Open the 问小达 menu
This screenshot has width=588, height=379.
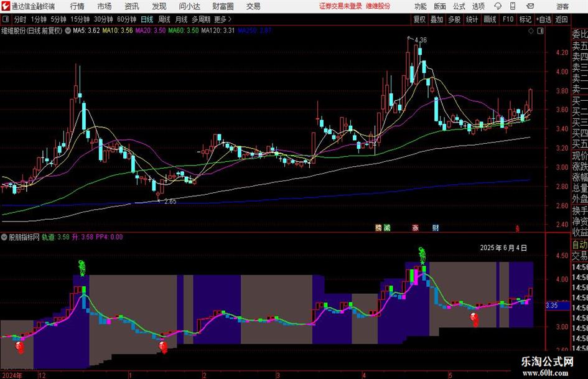tap(189, 6)
